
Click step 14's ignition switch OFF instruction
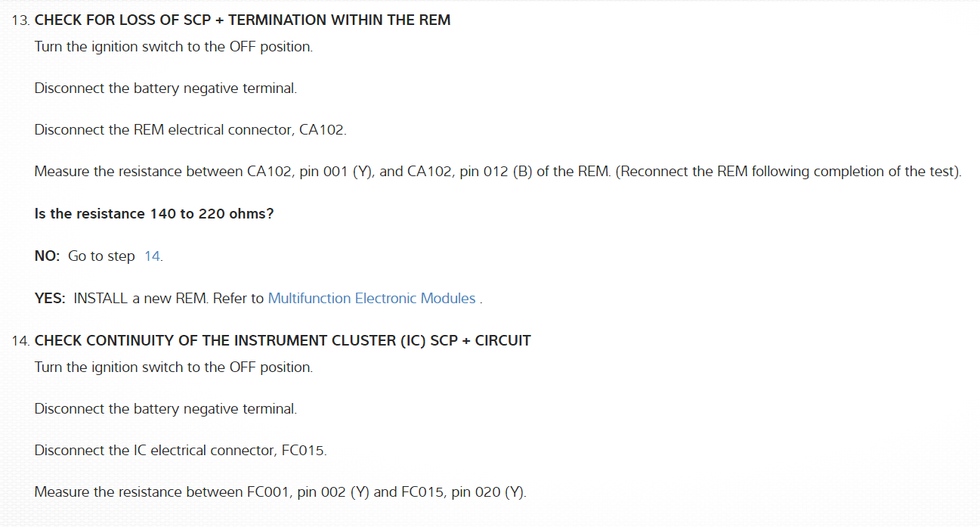[x=173, y=367]
